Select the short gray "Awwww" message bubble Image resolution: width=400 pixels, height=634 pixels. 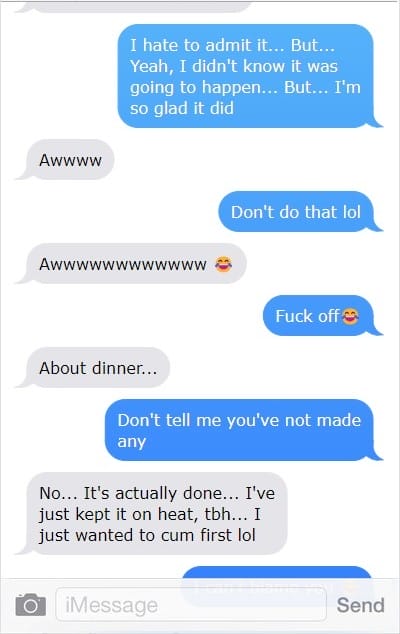[x=70, y=160]
